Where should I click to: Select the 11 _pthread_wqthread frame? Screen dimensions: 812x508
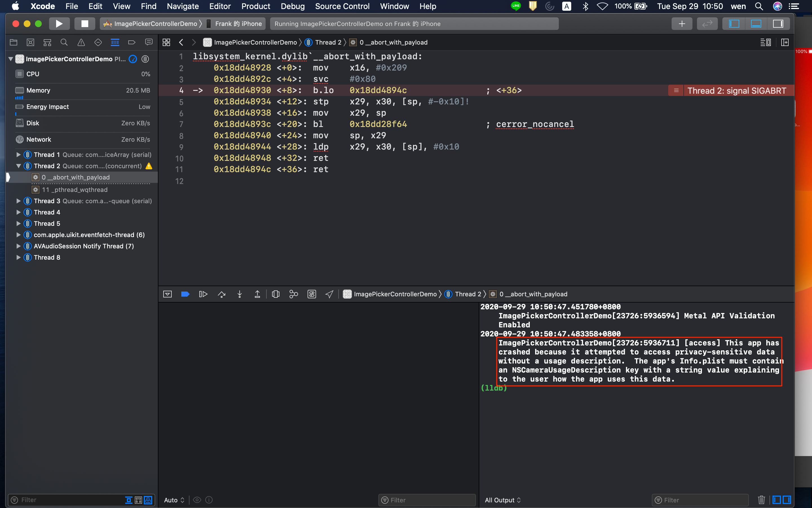pyautogui.click(x=82, y=190)
